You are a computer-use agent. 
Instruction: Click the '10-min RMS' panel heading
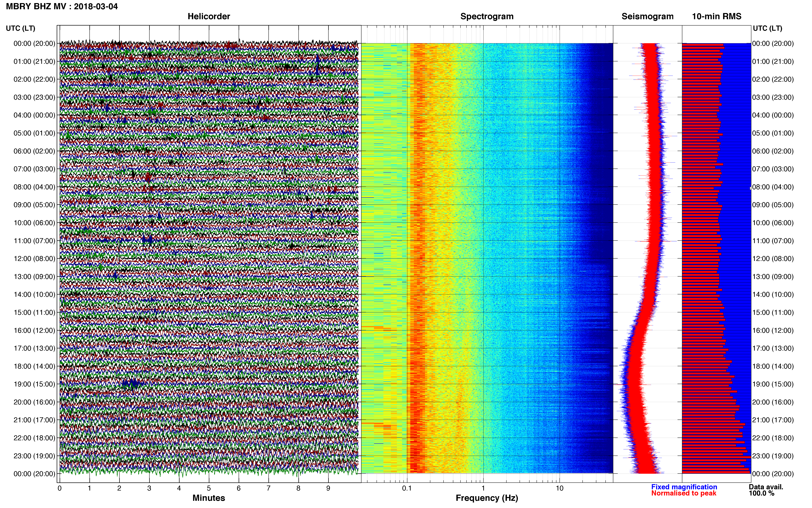(717, 16)
